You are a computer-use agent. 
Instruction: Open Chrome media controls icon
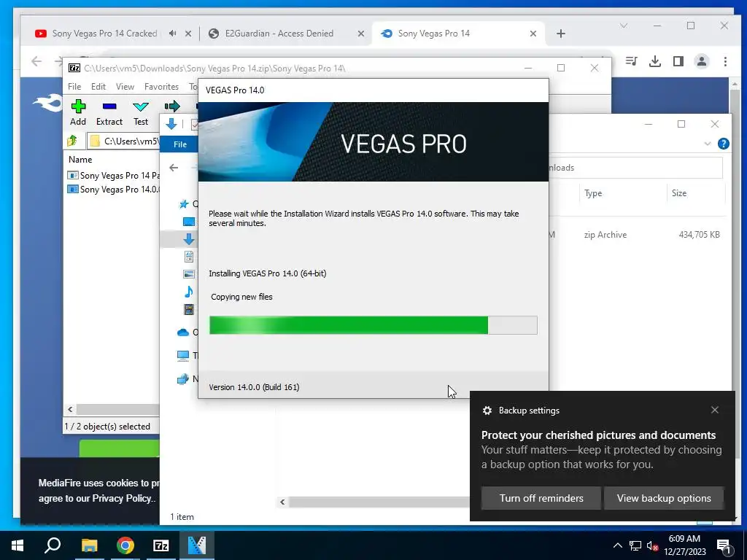pos(631,61)
